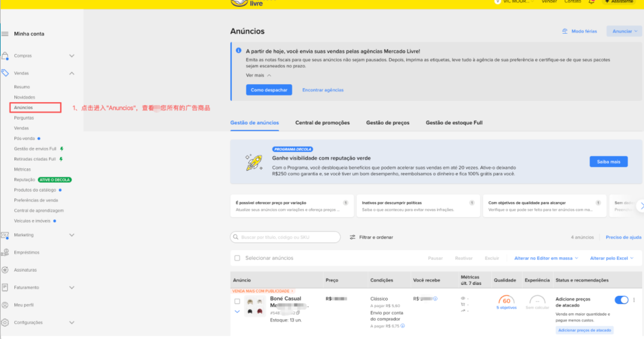This screenshot has width=644, height=339.
Task: Open Alterar no Editor em massa dropdown
Action: point(546,258)
